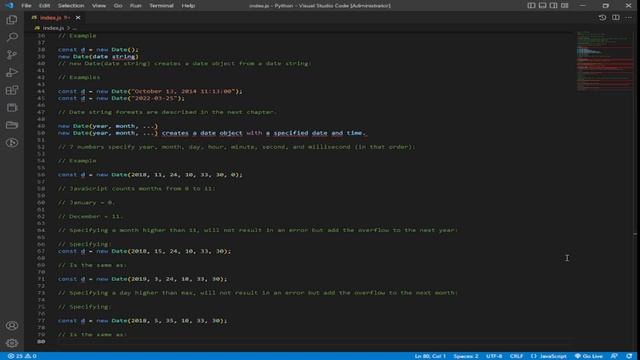The height and width of the screenshot is (360, 640).
Task: Click Ln 80, Col 1 in status bar
Action: tap(430, 356)
